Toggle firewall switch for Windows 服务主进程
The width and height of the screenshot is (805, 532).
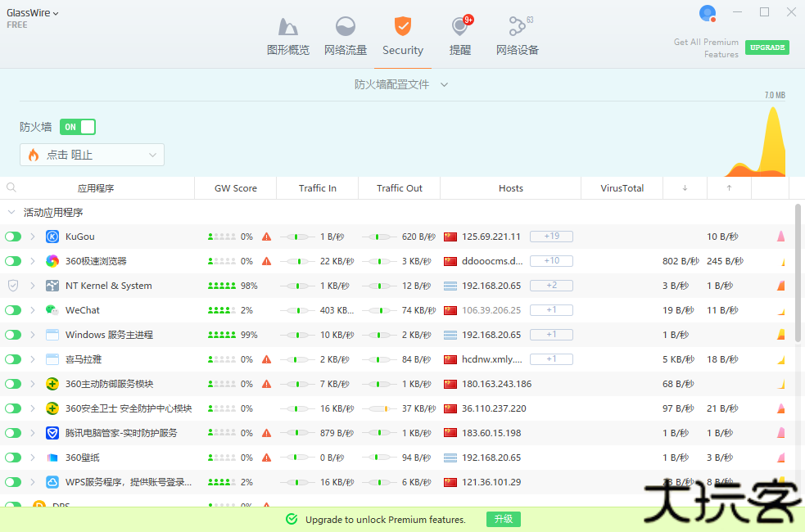[13, 335]
